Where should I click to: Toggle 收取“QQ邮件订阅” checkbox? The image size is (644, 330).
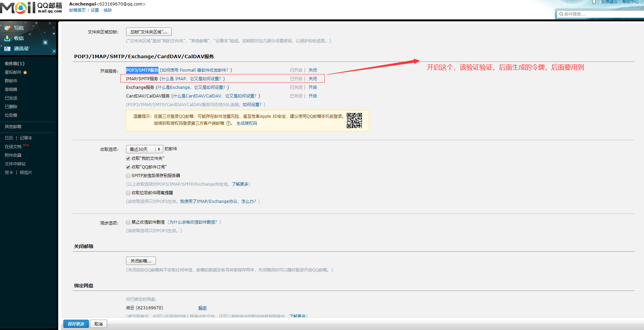[128, 167]
